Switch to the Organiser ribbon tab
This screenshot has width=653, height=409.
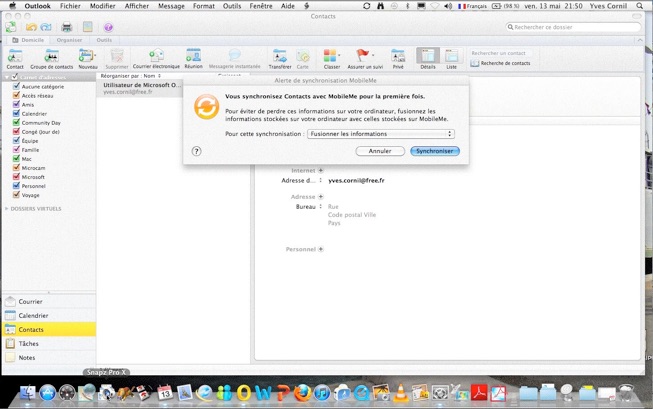(69, 40)
